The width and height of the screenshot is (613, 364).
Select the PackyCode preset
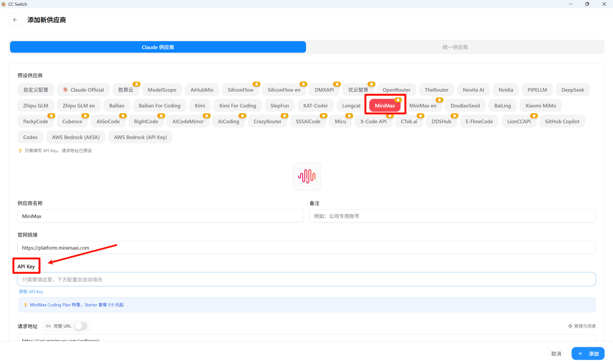(36, 121)
